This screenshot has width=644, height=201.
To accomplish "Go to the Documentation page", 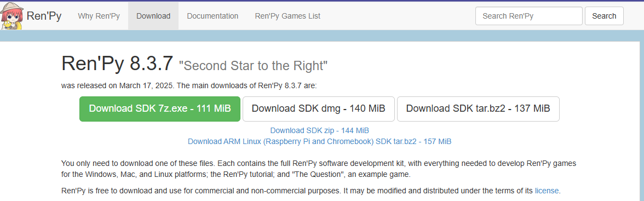I will (x=212, y=16).
